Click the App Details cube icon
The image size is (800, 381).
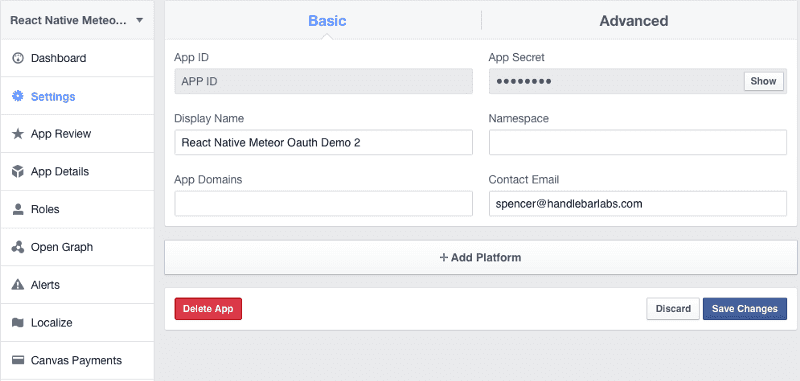[18, 172]
